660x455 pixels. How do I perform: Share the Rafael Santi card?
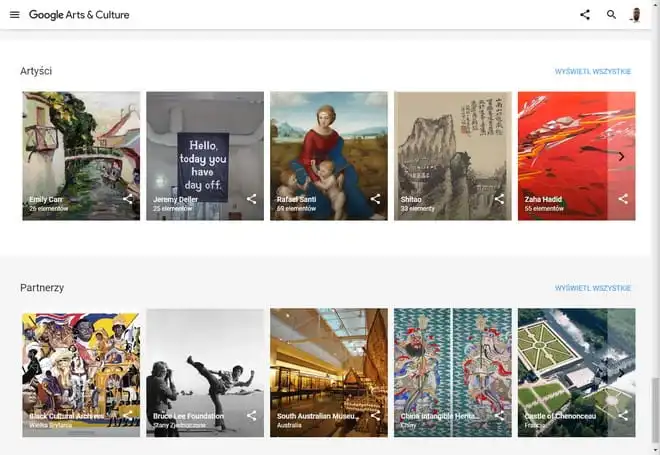[x=376, y=199]
